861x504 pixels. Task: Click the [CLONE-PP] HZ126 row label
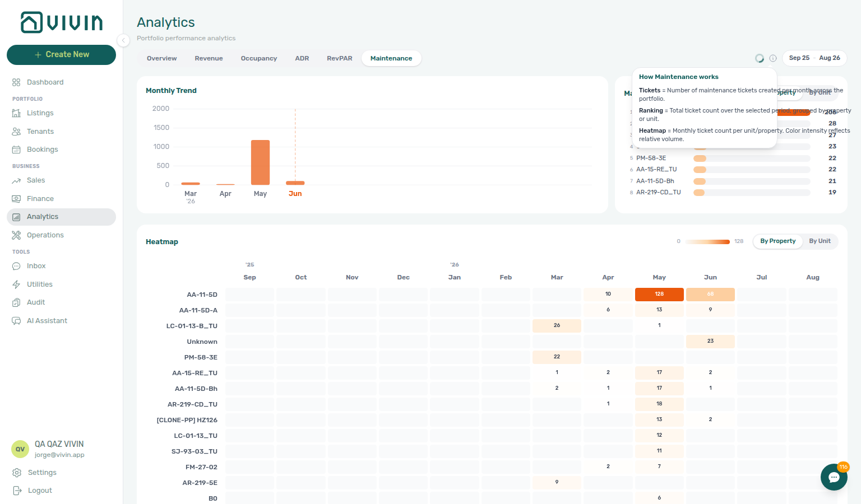click(x=187, y=420)
